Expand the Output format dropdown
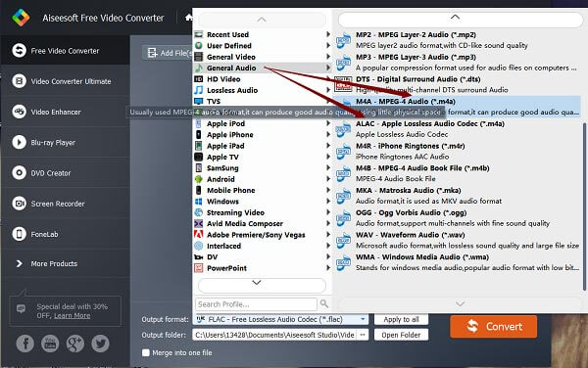 363,319
